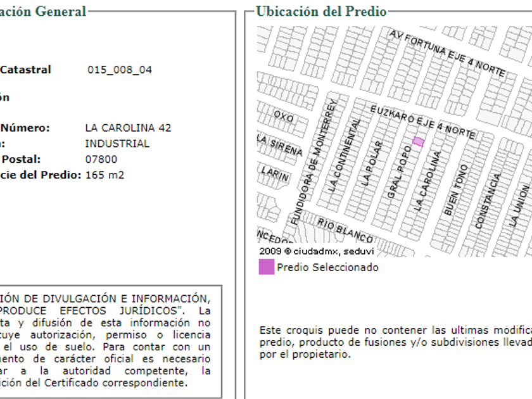Click the LA POLAR street label
532x399 pixels.
tap(372, 164)
